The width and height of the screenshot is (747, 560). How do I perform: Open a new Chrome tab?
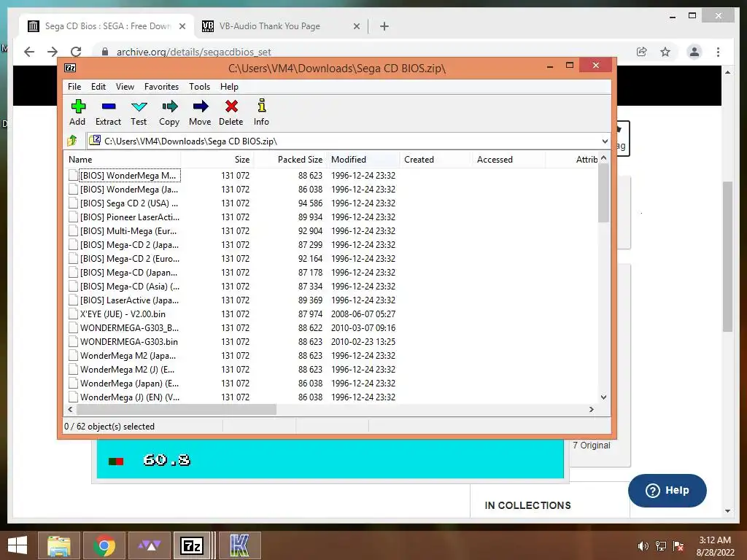click(x=384, y=26)
